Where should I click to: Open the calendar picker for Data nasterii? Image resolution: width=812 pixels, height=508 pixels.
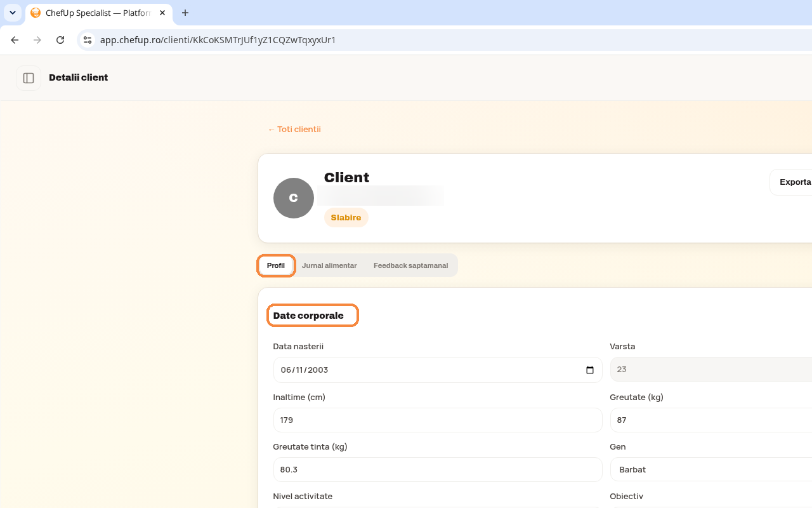[x=590, y=370]
